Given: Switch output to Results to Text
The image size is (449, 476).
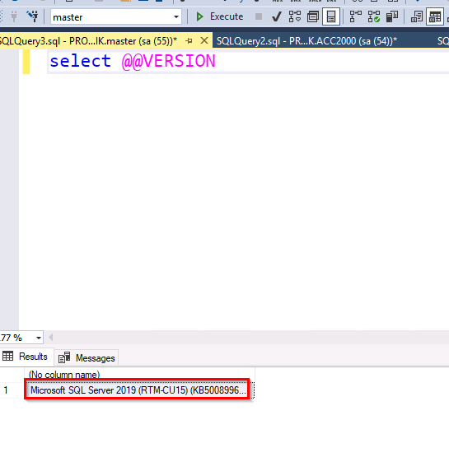Looking at the screenshot, I should pyautogui.click(x=417, y=16).
